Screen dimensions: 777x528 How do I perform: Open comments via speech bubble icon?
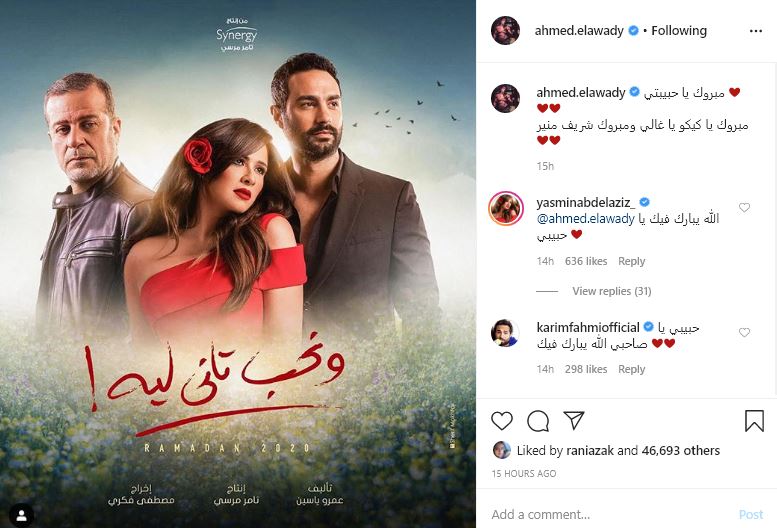point(538,421)
